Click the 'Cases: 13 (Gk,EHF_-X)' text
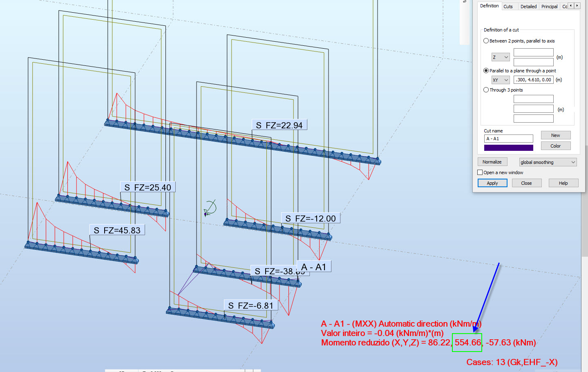 point(512,362)
